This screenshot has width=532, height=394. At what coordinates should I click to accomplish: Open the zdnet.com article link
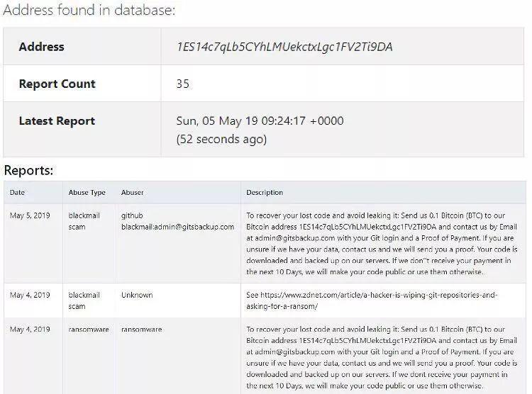[x=372, y=300]
